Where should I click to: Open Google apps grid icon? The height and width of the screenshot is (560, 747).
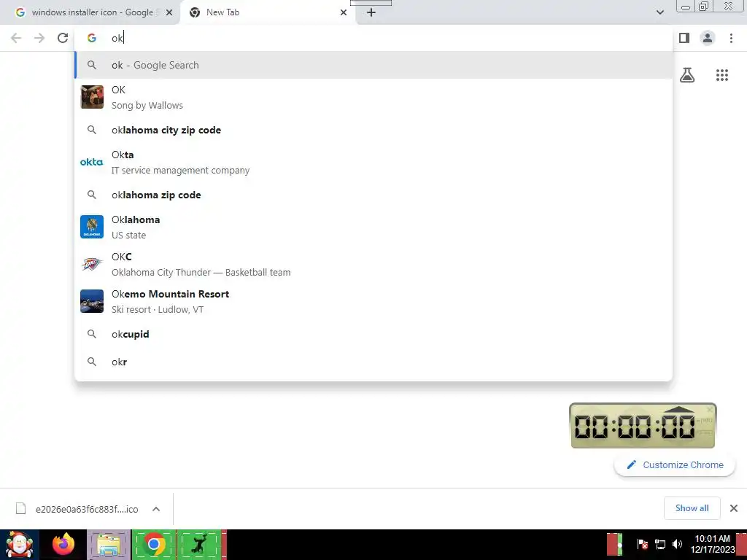[722, 75]
